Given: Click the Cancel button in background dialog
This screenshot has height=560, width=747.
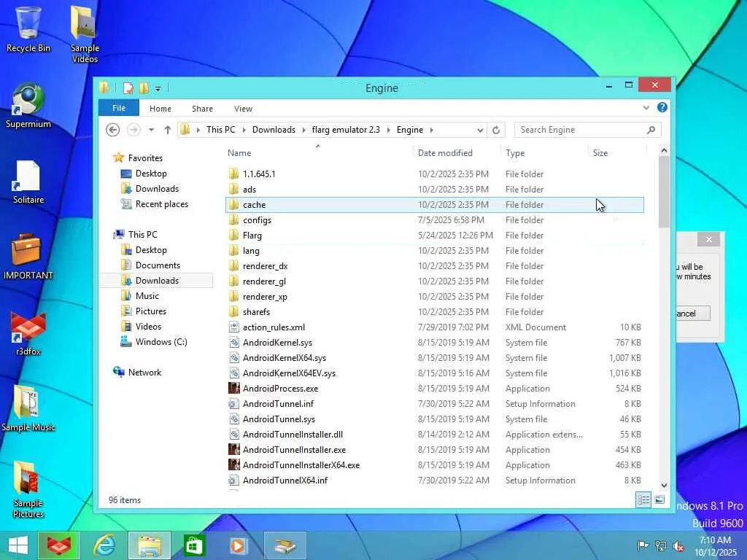Looking at the screenshot, I should [x=693, y=314].
